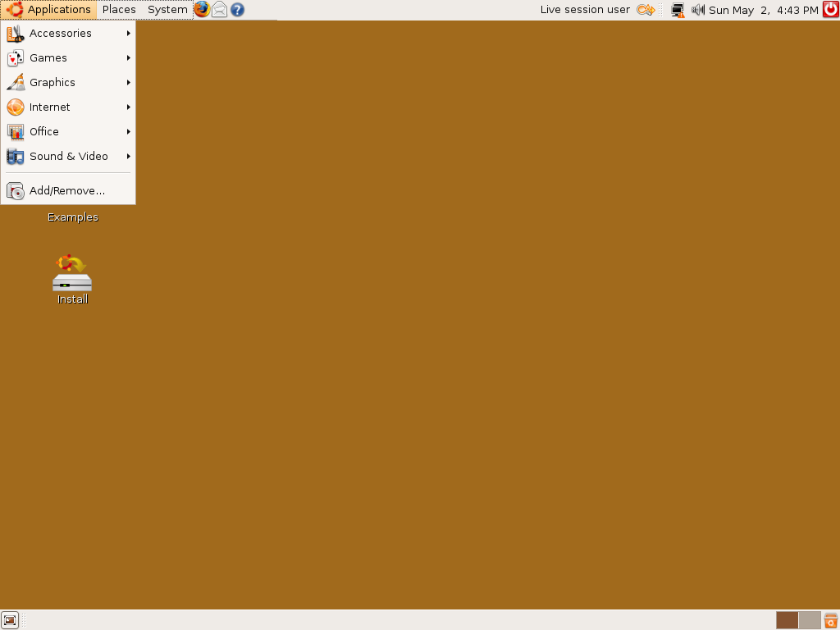The image size is (840, 630).
Task: Expand the Internet submenu arrow
Action: (129, 107)
